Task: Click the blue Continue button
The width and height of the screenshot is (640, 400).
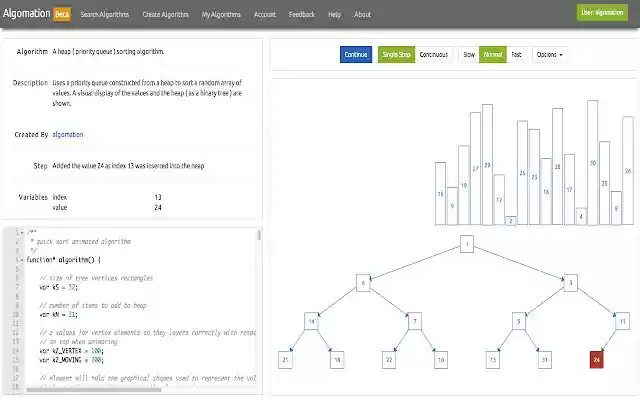Action: point(356,54)
